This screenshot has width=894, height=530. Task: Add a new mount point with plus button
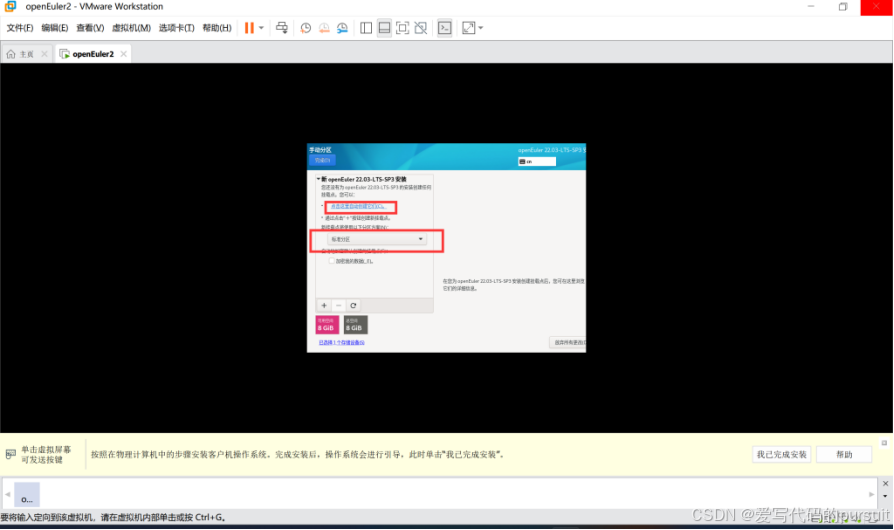click(x=324, y=305)
